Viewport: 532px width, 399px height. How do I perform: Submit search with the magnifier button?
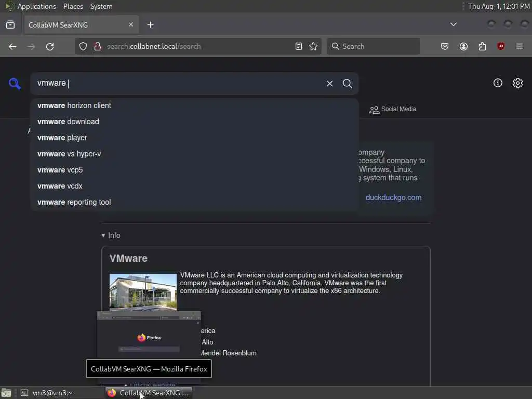pyautogui.click(x=348, y=84)
